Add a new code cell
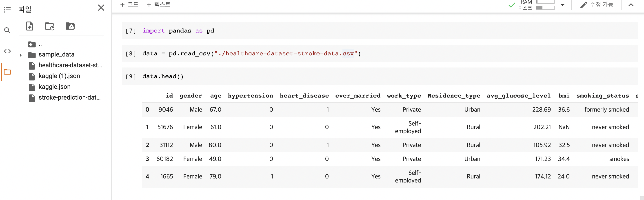Image resolution: width=644 pixels, height=200 pixels. point(129,4)
